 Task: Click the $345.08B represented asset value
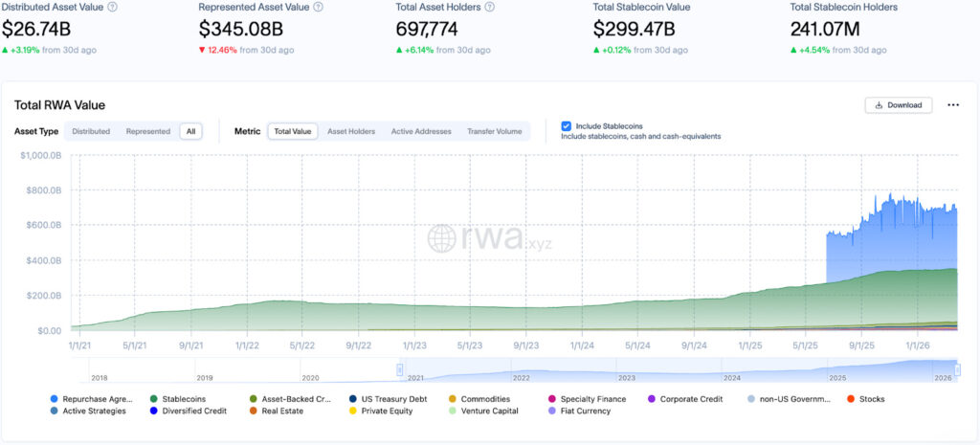(241, 29)
